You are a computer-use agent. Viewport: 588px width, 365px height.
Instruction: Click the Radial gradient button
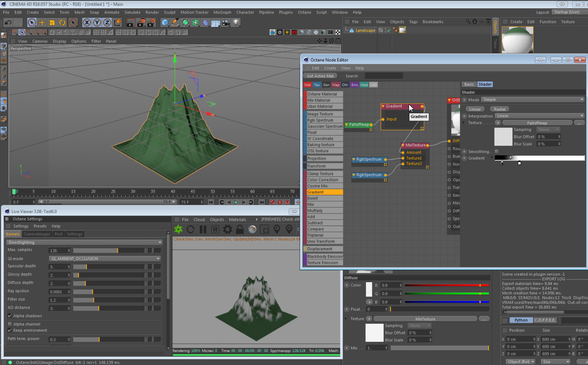(499, 109)
